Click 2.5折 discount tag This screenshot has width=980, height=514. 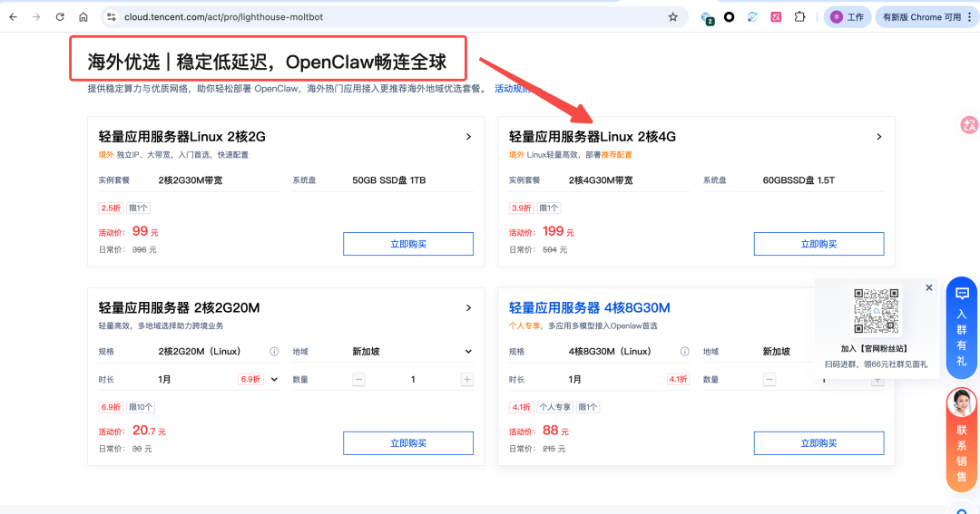tap(111, 208)
